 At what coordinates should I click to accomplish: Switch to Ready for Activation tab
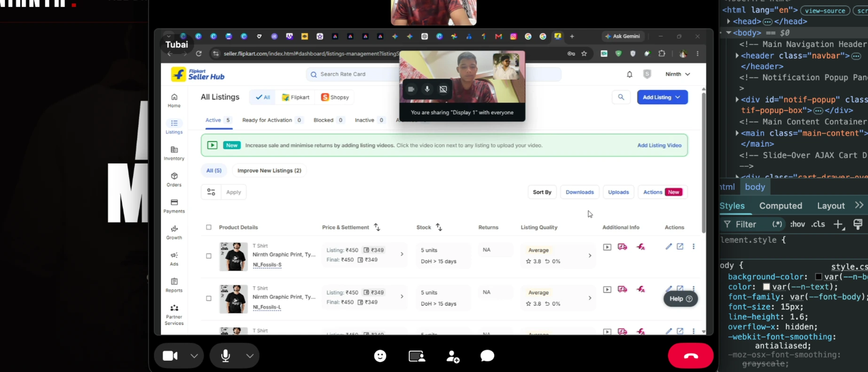[x=272, y=120]
